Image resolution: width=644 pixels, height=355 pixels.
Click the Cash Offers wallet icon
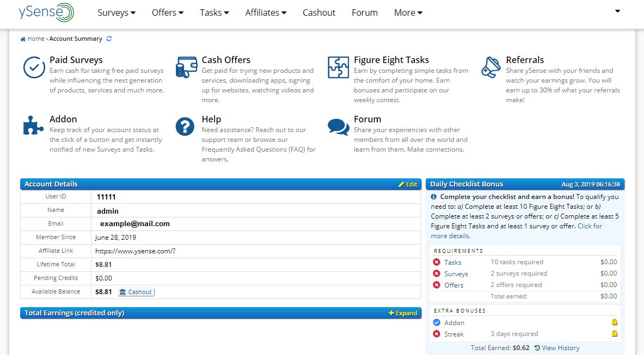187,67
